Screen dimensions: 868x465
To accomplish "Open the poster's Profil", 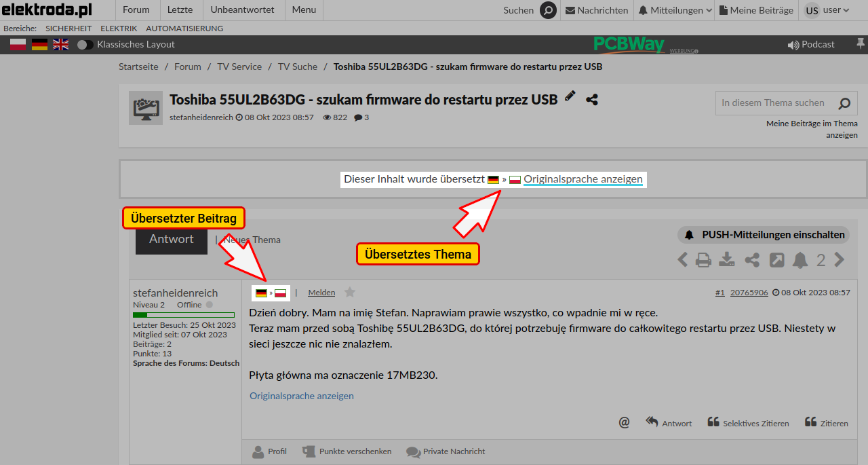I will click(x=269, y=451).
